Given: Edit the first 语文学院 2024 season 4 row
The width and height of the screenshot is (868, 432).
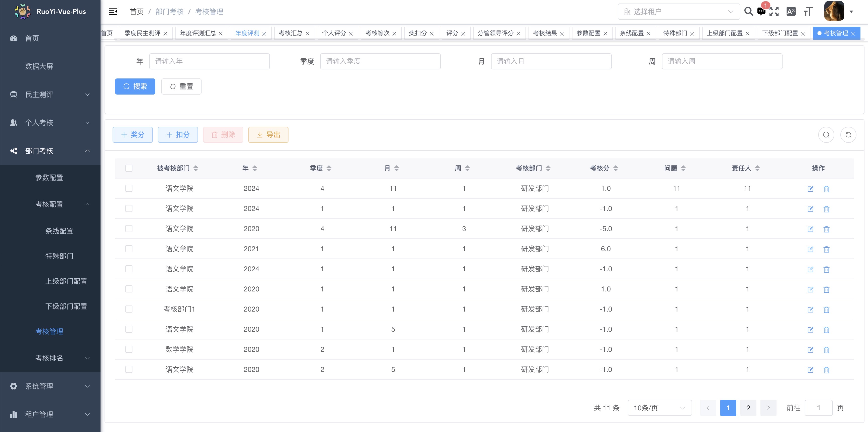Looking at the screenshot, I should click(810, 189).
